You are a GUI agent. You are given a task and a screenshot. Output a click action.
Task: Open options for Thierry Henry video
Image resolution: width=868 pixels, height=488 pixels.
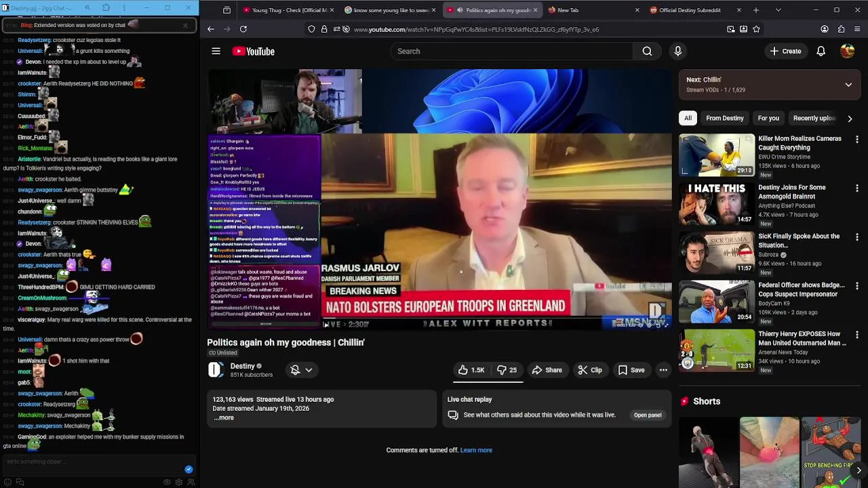click(x=857, y=335)
